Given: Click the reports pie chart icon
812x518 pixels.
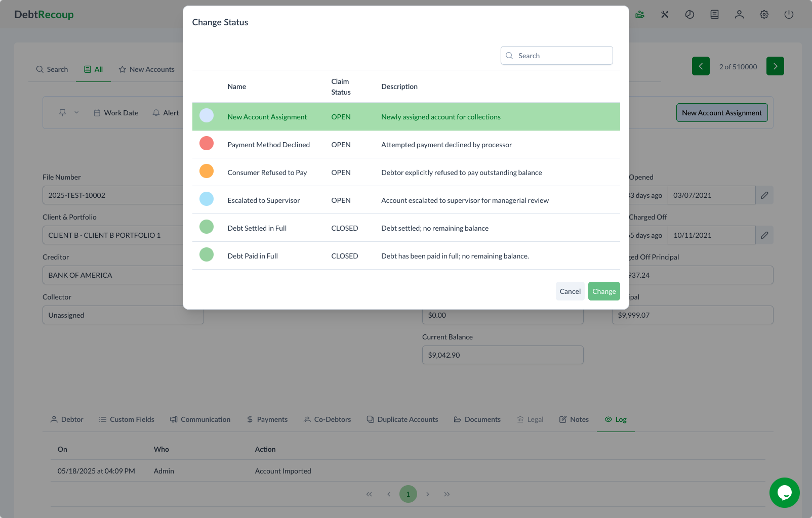Looking at the screenshot, I should (x=689, y=15).
